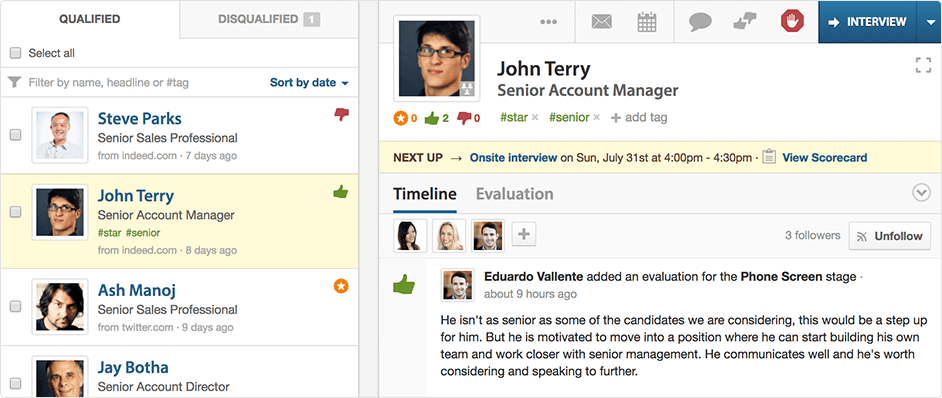Tick the checkbox for Ash Manoj
This screenshot has width=942, height=398.
(x=15, y=307)
